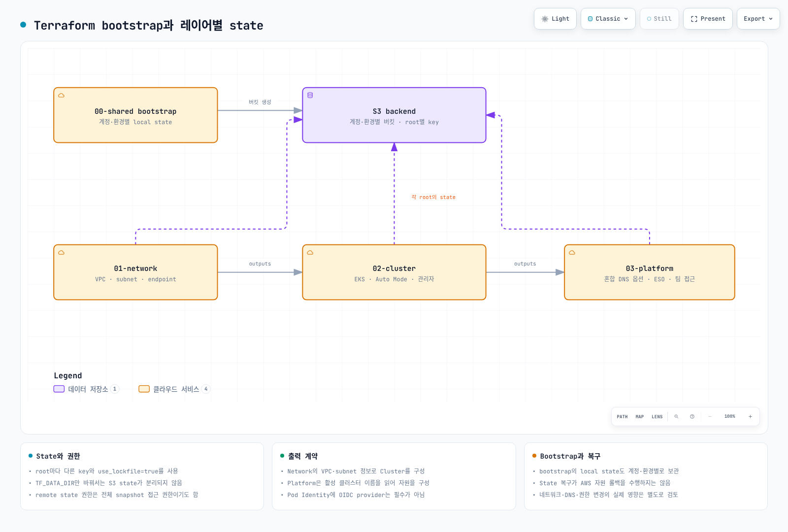Click the purple 데이터 저장소 legend swatch

click(59, 389)
